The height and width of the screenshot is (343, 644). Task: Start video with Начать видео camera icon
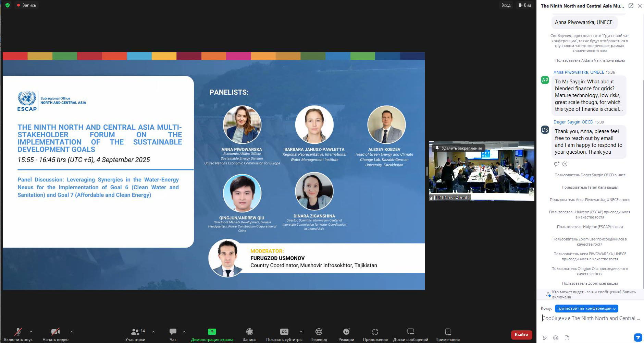(x=55, y=332)
